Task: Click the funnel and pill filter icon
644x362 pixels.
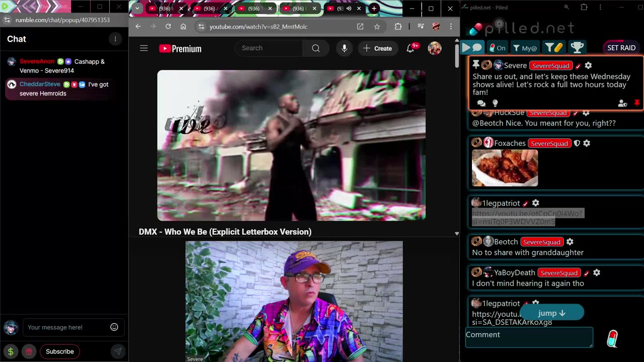Action: click(x=554, y=48)
